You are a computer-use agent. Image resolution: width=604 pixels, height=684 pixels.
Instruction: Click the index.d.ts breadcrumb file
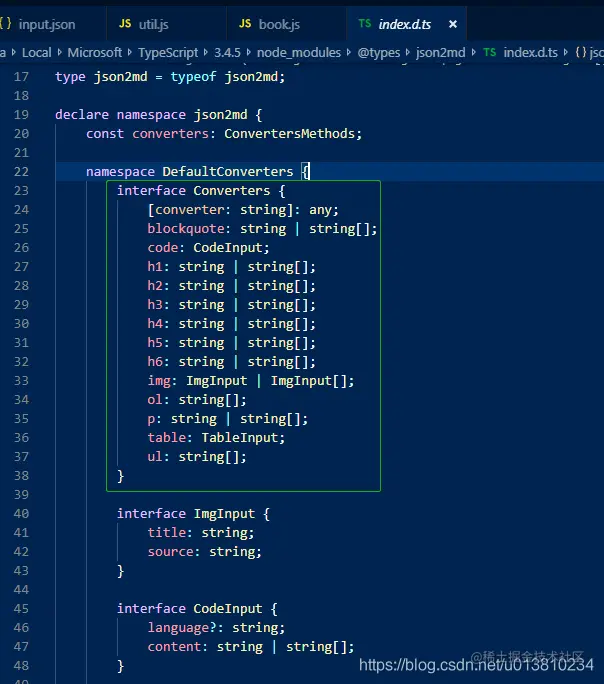coord(530,53)
